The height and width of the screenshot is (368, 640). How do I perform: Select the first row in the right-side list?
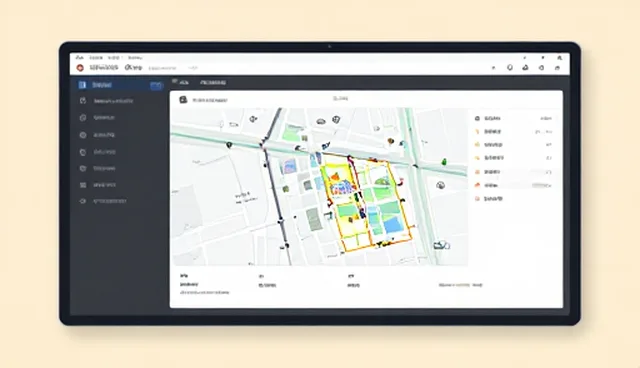click(513, 118)
